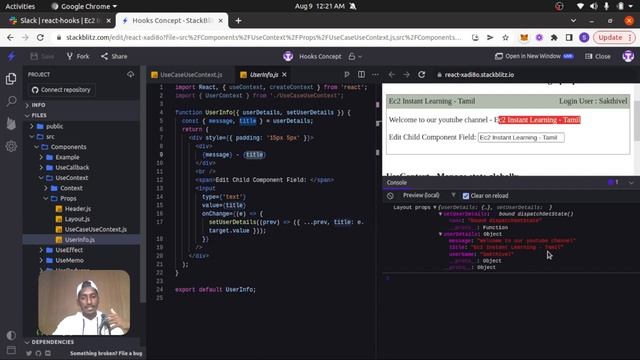Click the project lock visibility dropdown

coord(355,56)
